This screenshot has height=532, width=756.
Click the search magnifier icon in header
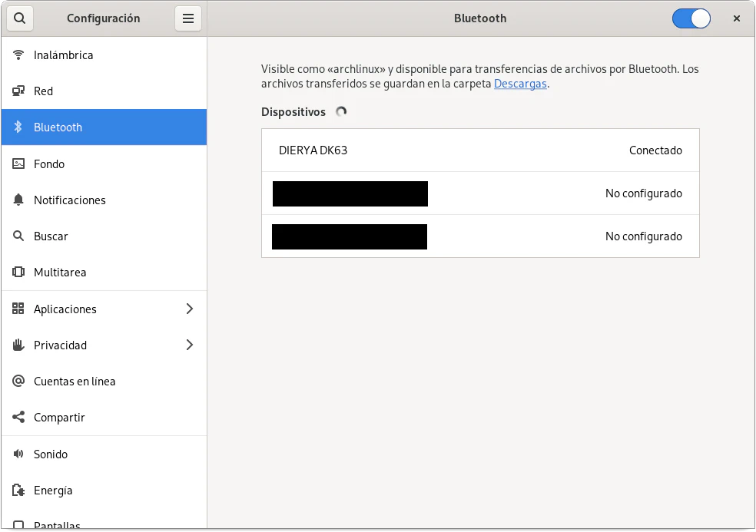tap(20, 18)
